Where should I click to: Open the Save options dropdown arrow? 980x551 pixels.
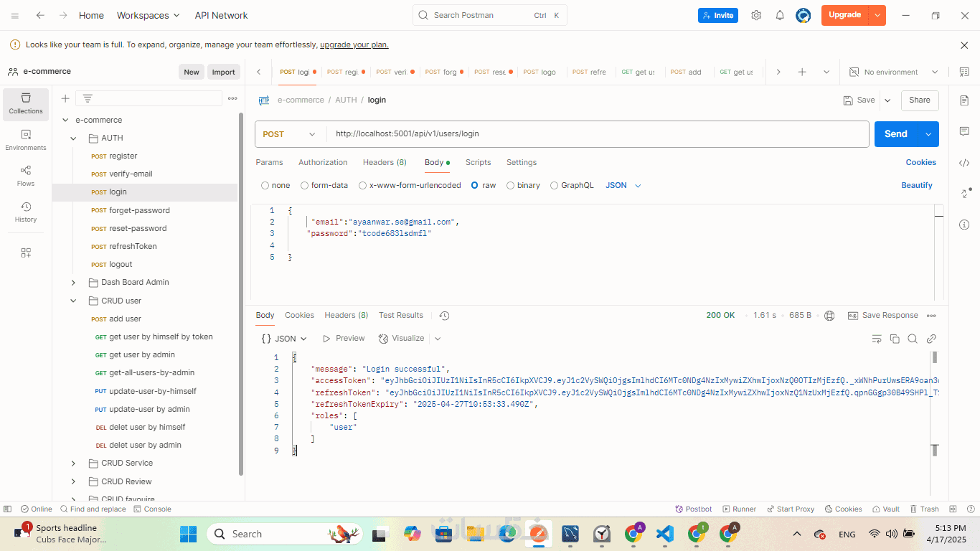click(x=887, y=100)
